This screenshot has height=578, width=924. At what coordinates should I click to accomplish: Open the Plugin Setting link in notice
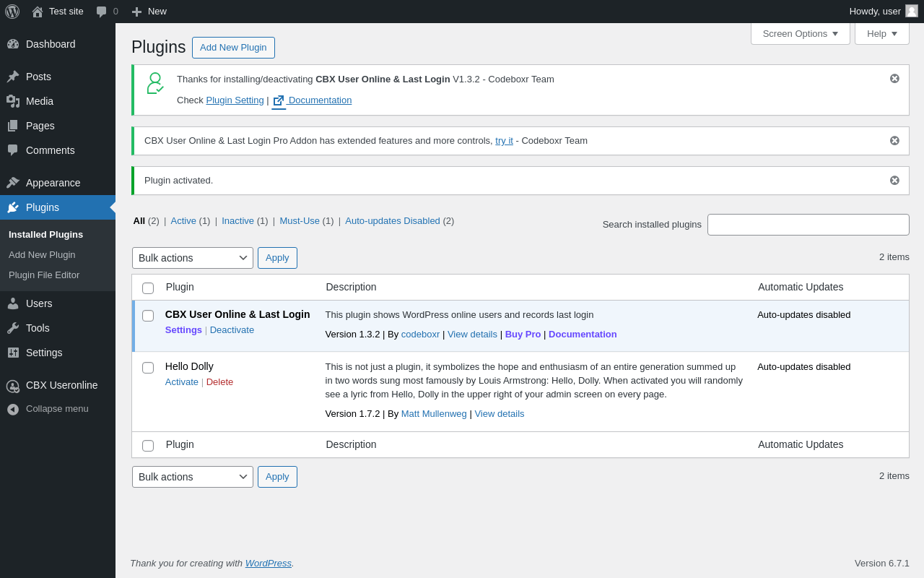[x=235, y=100]
